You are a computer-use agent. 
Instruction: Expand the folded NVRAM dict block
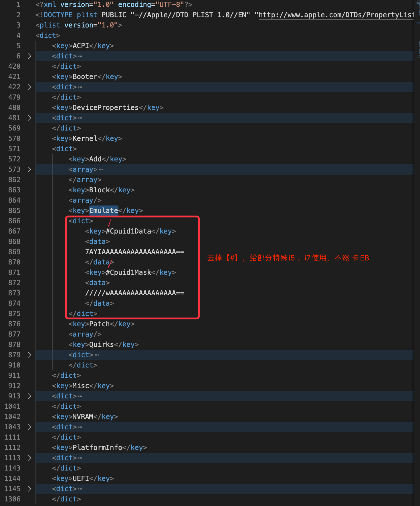[29, 427]
